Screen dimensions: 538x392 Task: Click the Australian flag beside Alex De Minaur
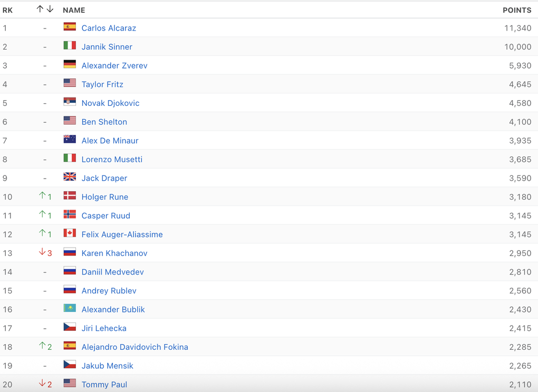tap(70, 140)
